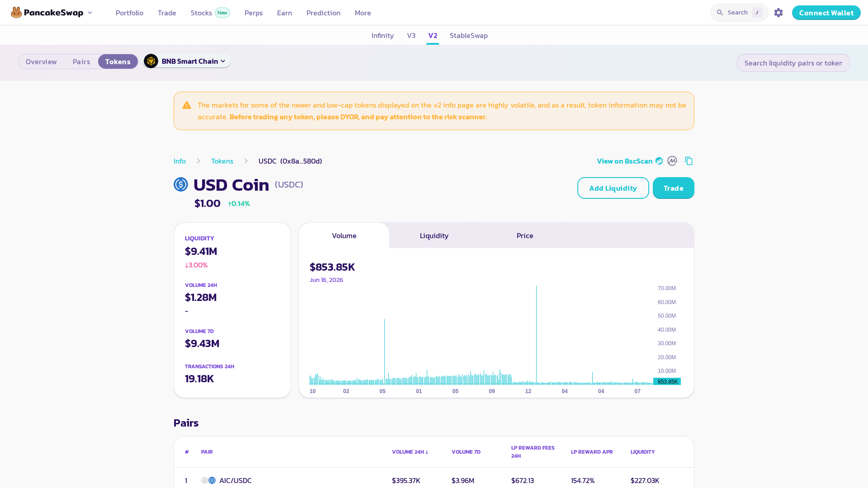
Task: Expand the PancakeSwap logo dropdown chevron
Action: tap(90, 13)
